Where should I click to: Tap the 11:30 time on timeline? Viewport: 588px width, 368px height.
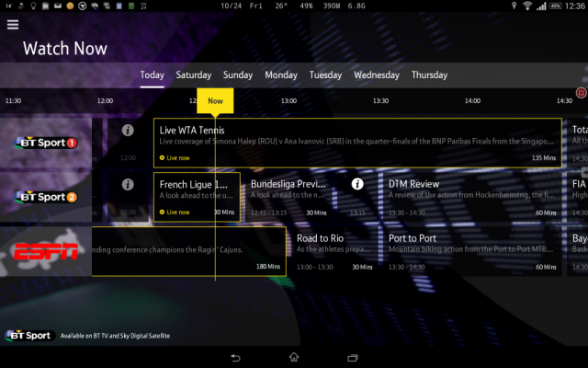pos(13,100)
